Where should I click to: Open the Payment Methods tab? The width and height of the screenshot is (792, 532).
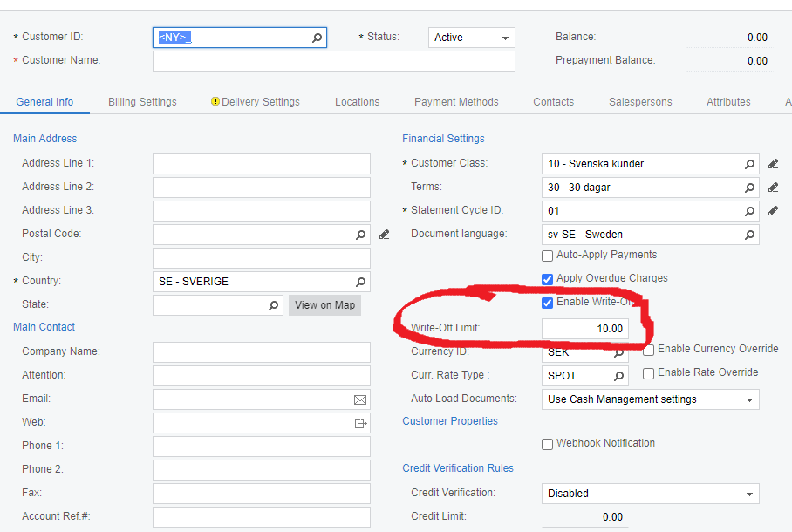point(456,102)
